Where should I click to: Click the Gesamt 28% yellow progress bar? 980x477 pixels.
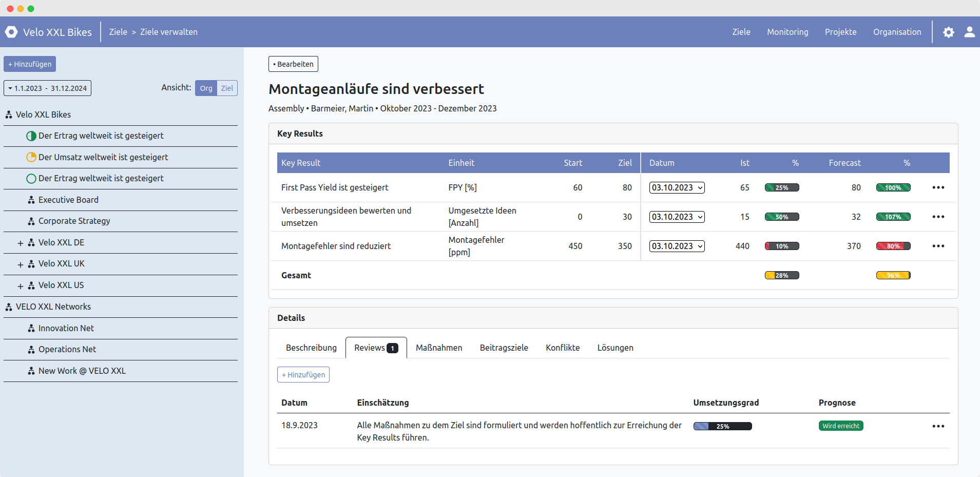782,275
